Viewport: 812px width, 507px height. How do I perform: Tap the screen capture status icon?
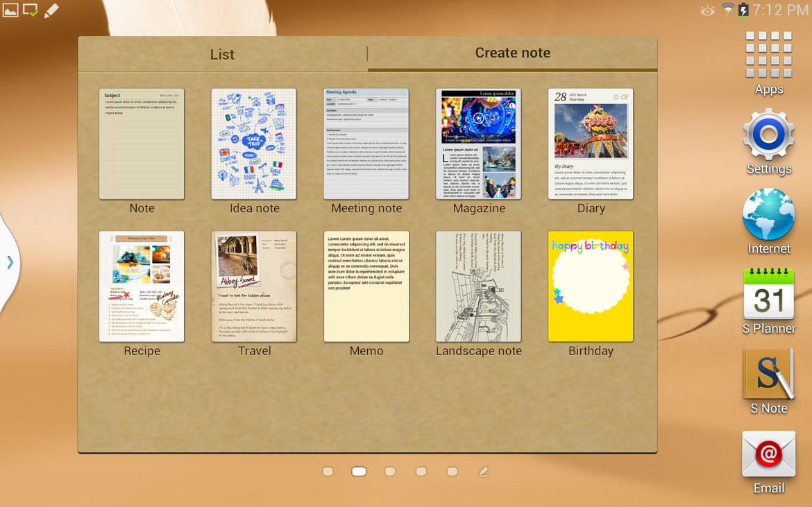(30, 10)
